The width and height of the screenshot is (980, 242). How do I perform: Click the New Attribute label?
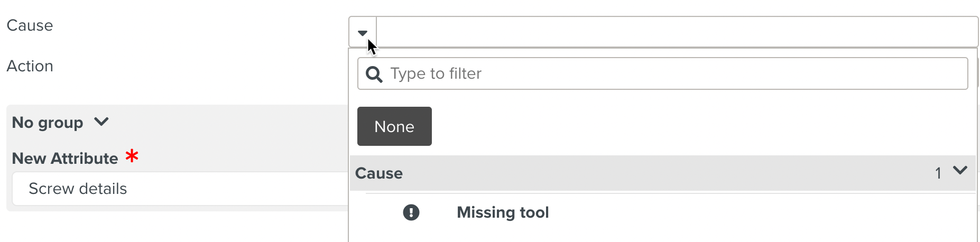(x=65, y=159)
